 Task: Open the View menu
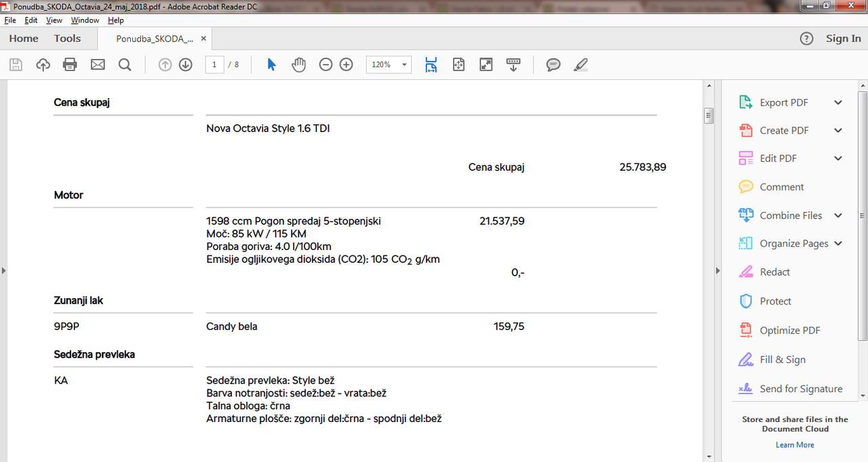[54, 20]
